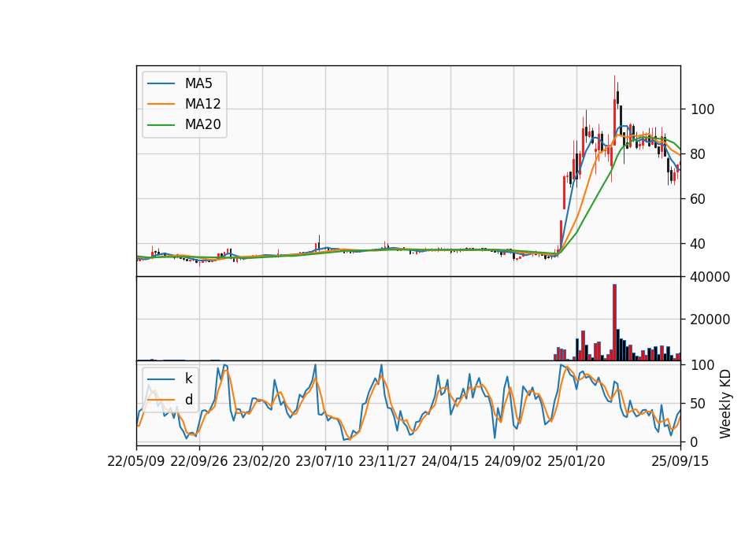
Task: Click the MA12 legend label
Action: [x=202, y=104]
